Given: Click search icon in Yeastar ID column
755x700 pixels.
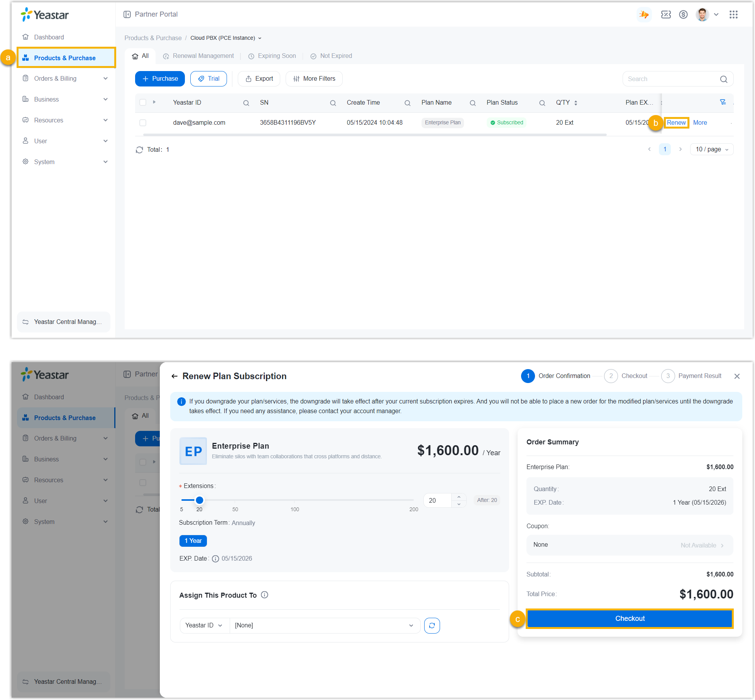Looking at the screenshot, I should [x=246, y=103].
